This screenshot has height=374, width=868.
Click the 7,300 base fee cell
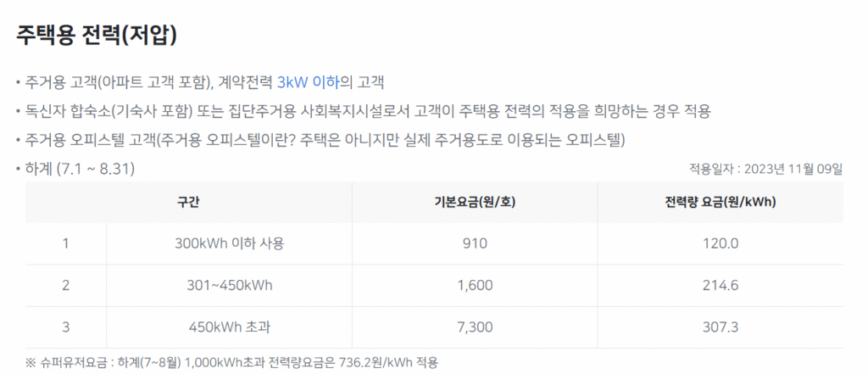pyautogui.click(x=474, y=327)
